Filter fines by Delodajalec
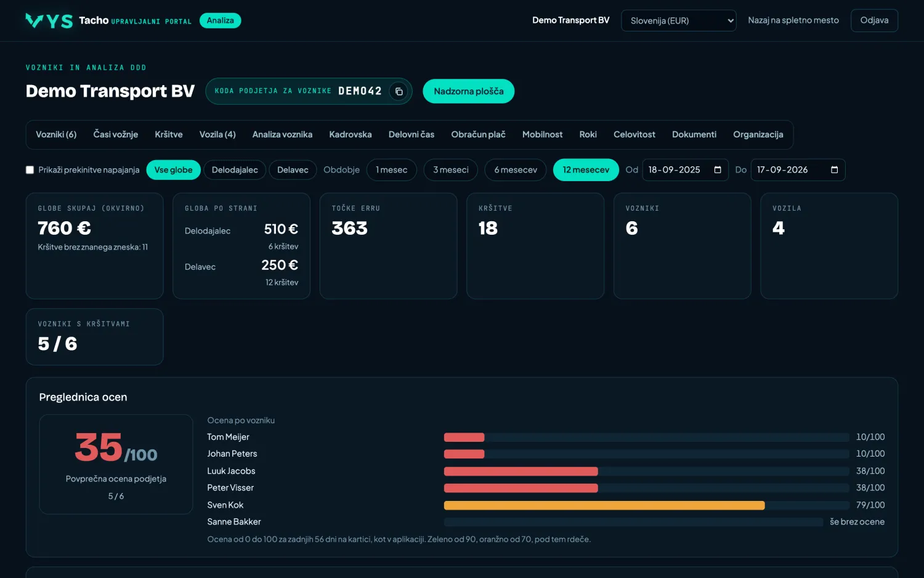 pyautogui.click(x=235, y=169)
